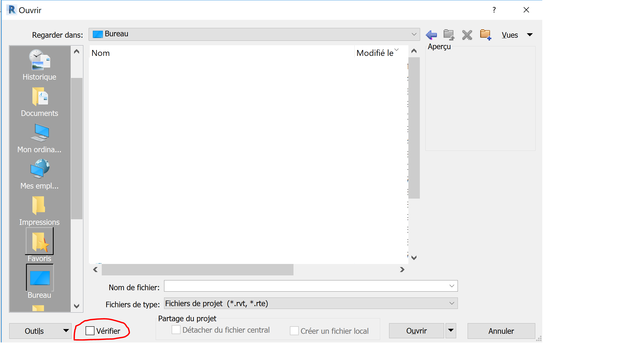This screenshot has height=362, width=644.
Task: Select Documents in places sidebar
Action: [39, 101]
